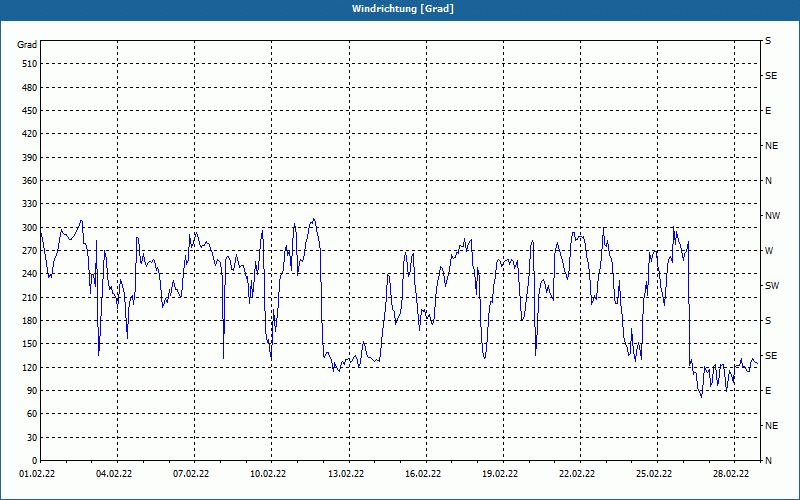The width and height of the screenshot is (800, 500).
Task: Click the y-axis value "210"
Action: point(30,297)
